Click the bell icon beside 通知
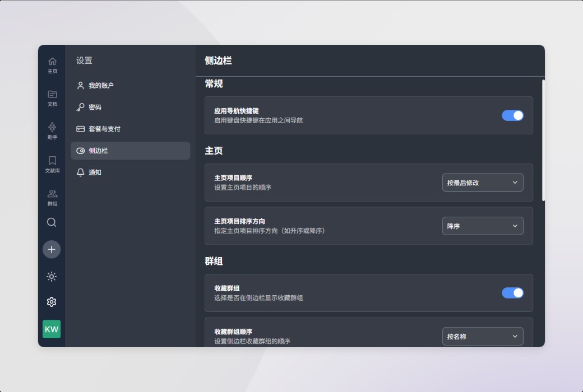 coord(80,172)
